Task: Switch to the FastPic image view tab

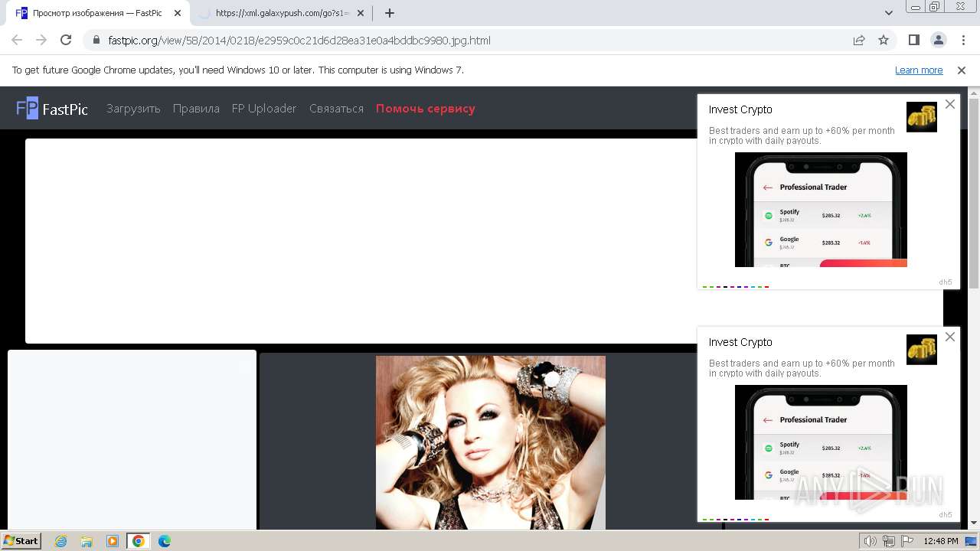Action: pyautogui.click(x=100, y=13)
